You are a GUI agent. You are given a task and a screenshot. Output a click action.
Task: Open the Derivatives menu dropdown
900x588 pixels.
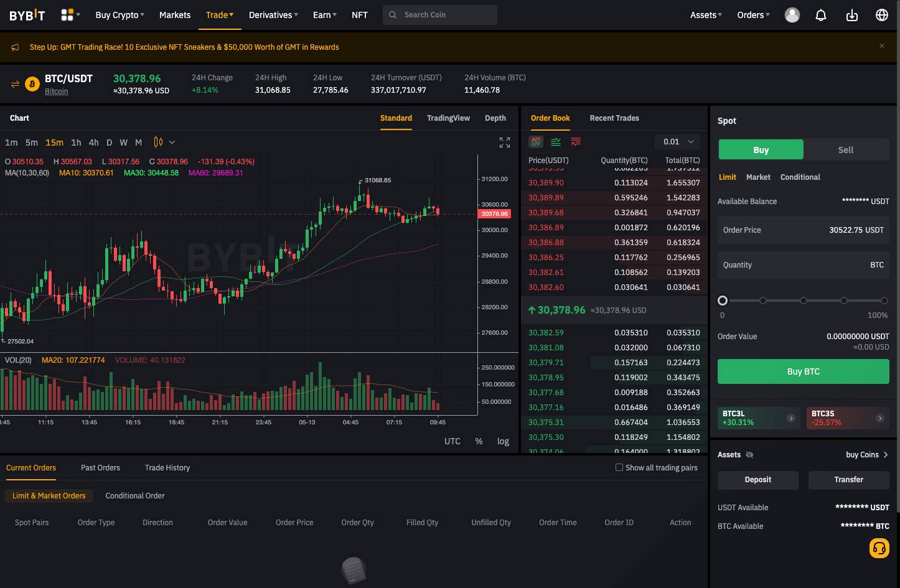(x=273, y=15)
